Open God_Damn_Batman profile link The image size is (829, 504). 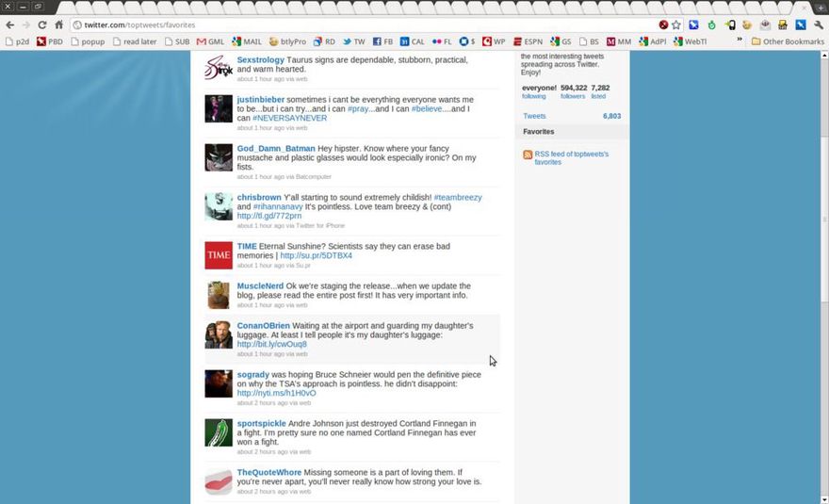[276, 149]
